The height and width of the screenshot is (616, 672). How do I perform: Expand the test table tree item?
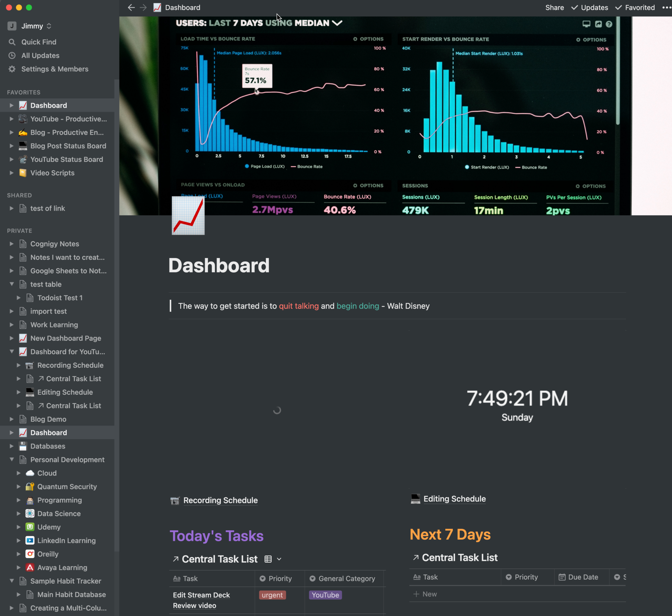point(12,284)
